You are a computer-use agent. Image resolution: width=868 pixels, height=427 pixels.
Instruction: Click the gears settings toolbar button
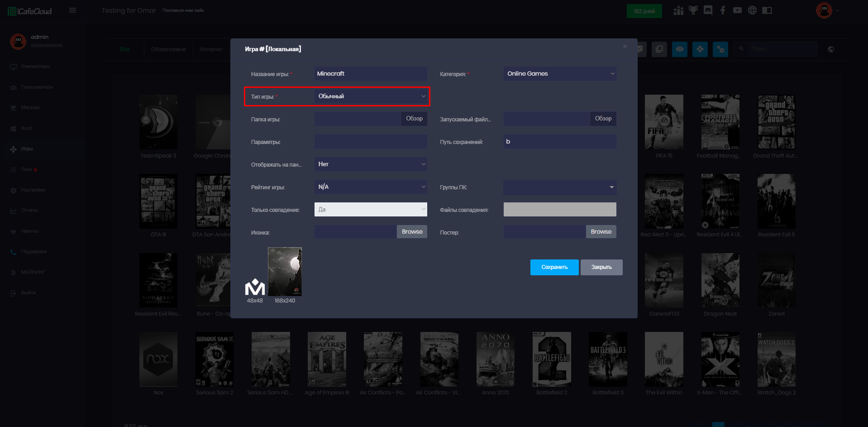pos(720,49)
